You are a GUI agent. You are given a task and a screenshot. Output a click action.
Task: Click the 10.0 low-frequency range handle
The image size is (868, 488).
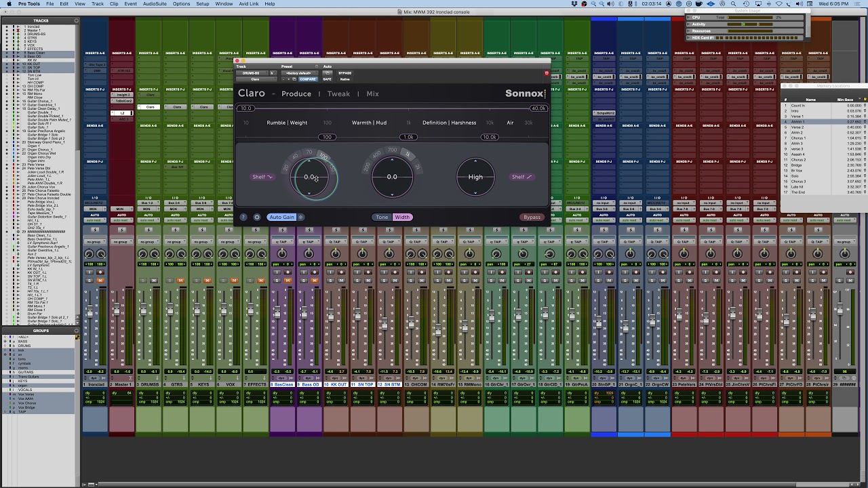pos(245,108)
